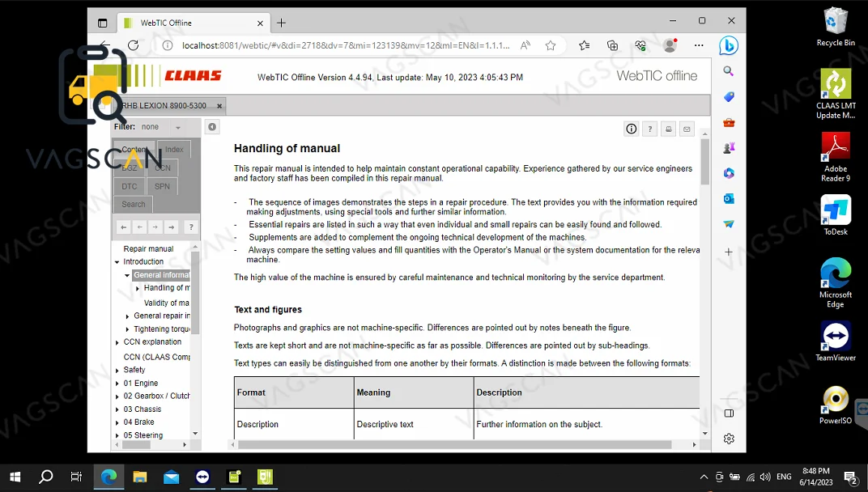Viewport: 868px width, 492px height.
Task: Expand the Safety node
Action: (x=117, y=371)
